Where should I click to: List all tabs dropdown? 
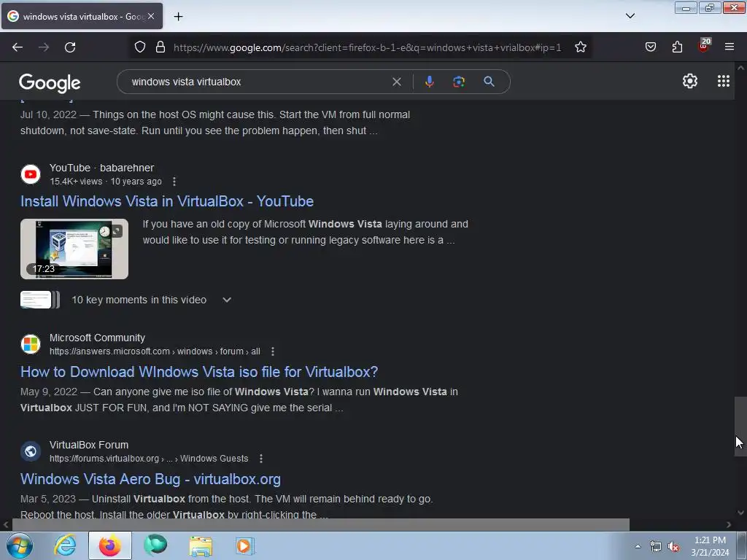coord(630,16)
